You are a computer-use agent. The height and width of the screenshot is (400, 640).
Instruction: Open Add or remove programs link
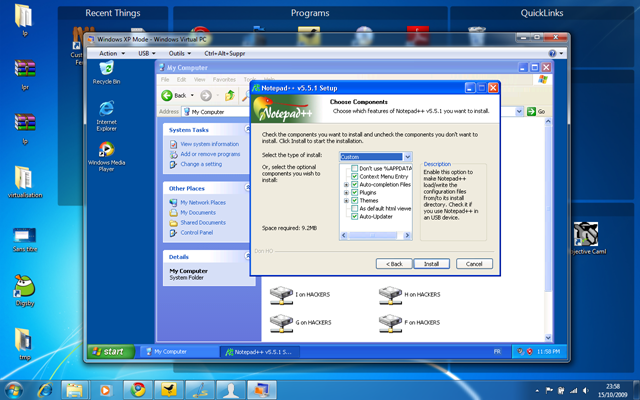coord(210,154)
